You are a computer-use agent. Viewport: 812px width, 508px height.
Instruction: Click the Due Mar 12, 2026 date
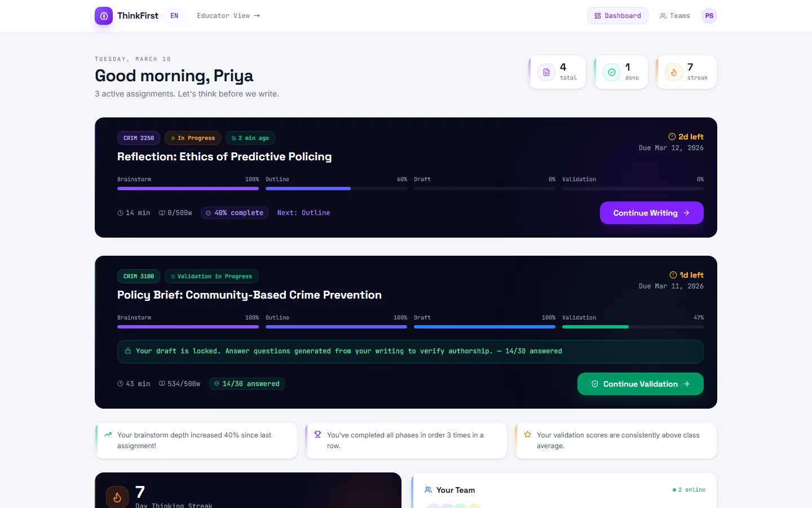click(x=671, y=148)
